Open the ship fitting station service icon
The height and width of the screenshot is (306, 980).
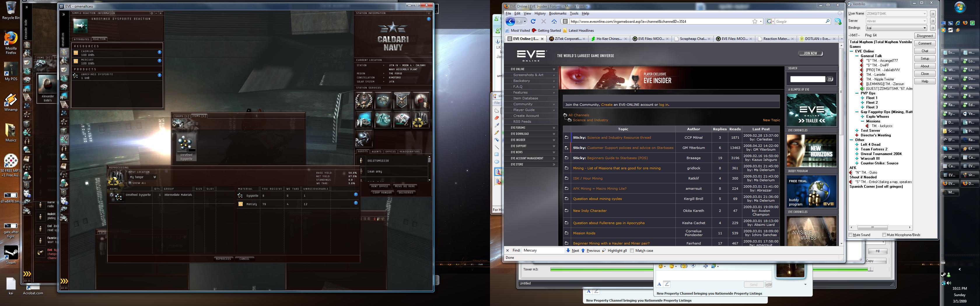pyautogui.click(x=383, y=100)
